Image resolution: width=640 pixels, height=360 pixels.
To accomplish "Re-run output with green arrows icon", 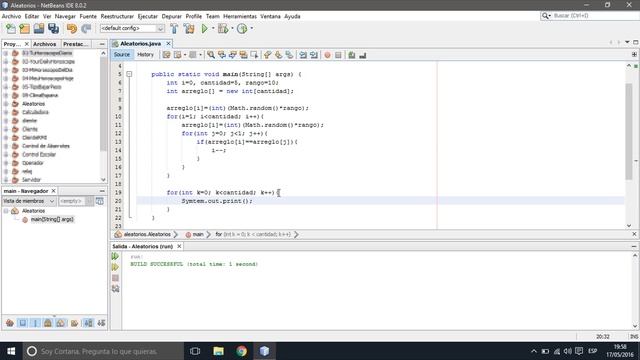I will click(x=116, y=256).
